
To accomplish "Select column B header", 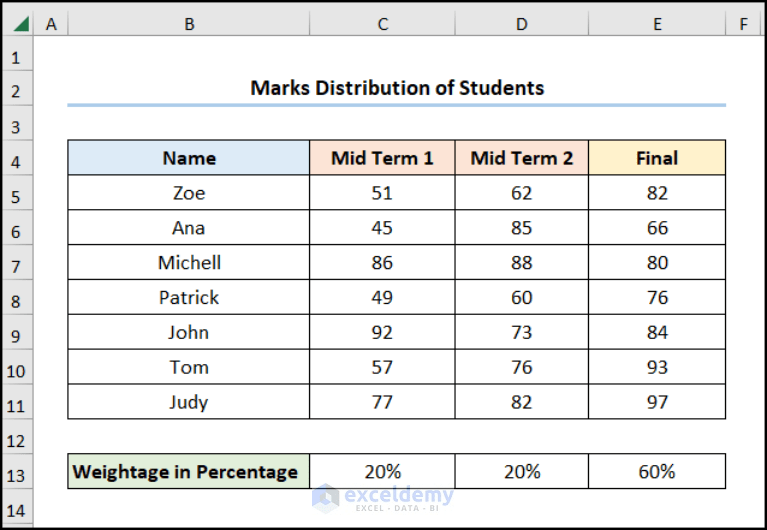I will pyautogui.click(x=189, y=23).
